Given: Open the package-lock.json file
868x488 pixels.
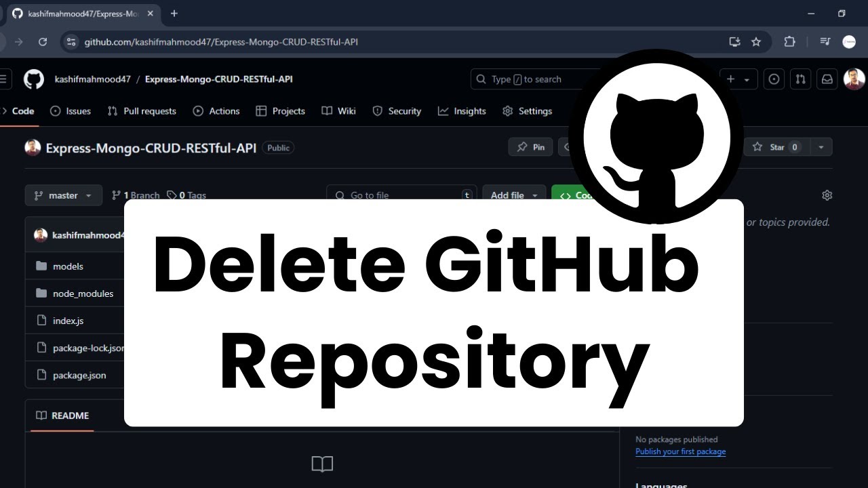Looking at the screenshot, I should coord(88,348).
